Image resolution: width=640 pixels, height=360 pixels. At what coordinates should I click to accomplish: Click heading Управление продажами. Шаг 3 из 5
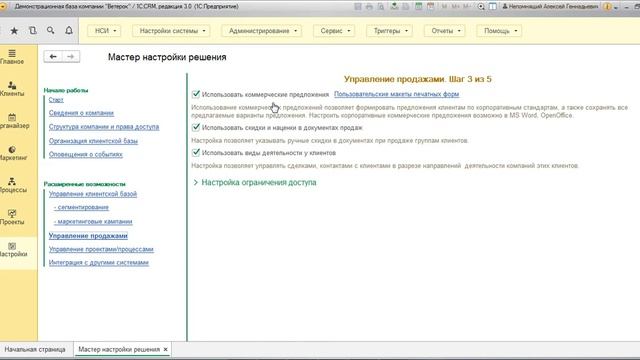tap(418, 79)
